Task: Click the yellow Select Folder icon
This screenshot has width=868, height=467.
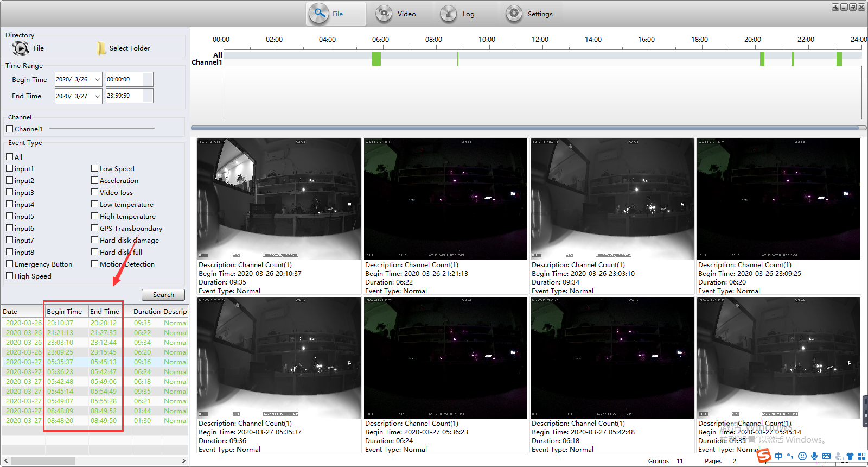Action: 101,48
